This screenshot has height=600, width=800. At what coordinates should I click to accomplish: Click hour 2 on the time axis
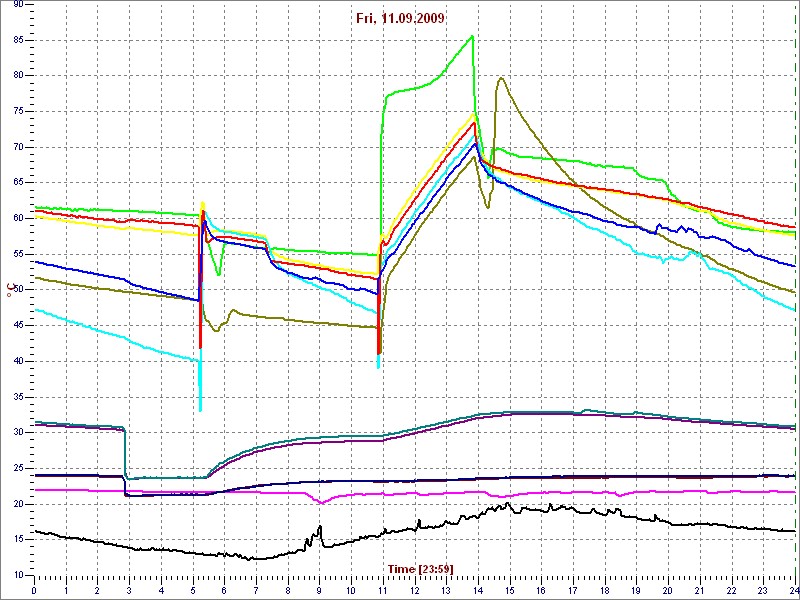pyautogui.click(x=97, y=590)
